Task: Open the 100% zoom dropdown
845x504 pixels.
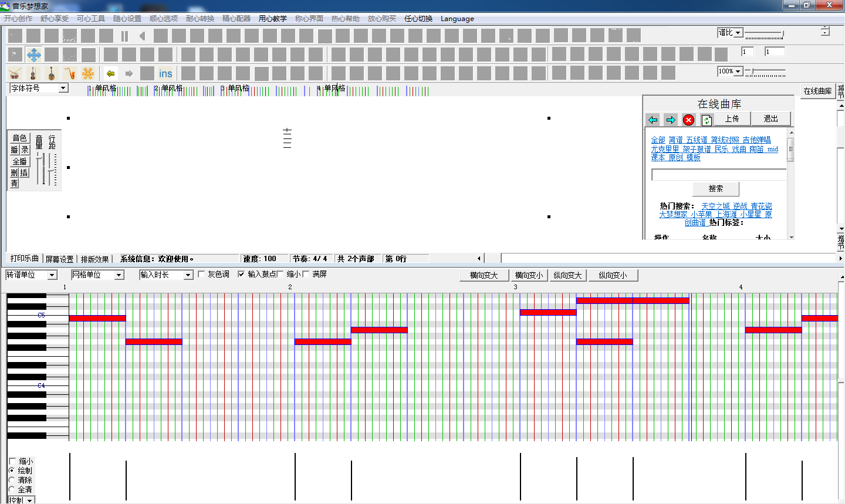Action: pyautogui.click(x=730, y=71)
